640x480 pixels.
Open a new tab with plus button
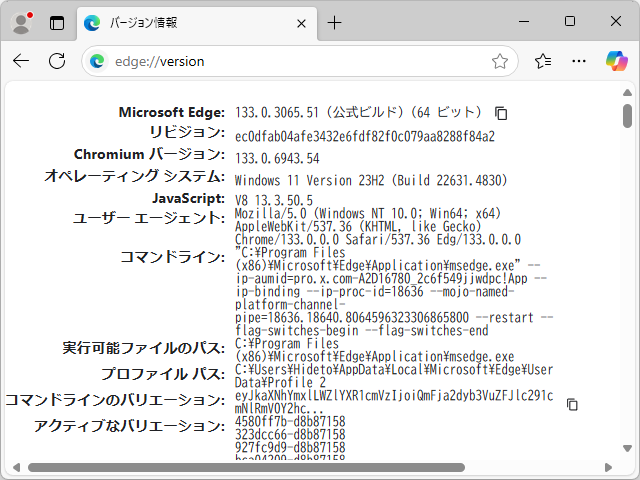pyautogui.click(x=334, y=23)
